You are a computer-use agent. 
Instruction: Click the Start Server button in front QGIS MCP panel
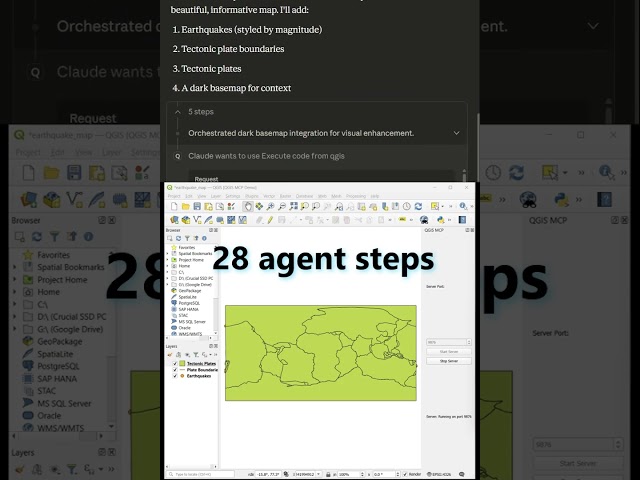click(449, 351)
